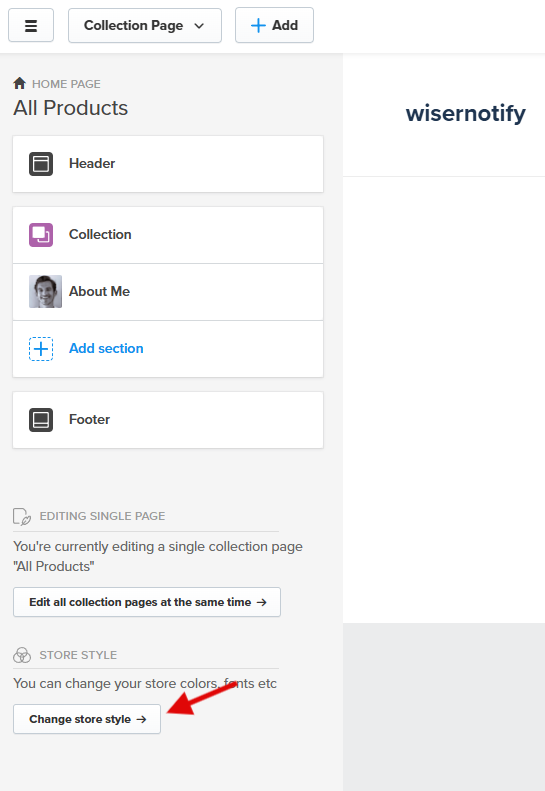The image size is (545, 791).
Task: Open the Collection section row
Action: pyautogui.click(x=168, y=235)
